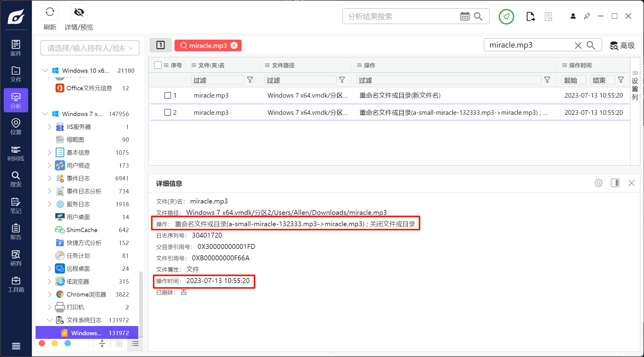644x357 pixels.
Task: Tick the select-all checkbox in the table header
Action: [158, 65]
